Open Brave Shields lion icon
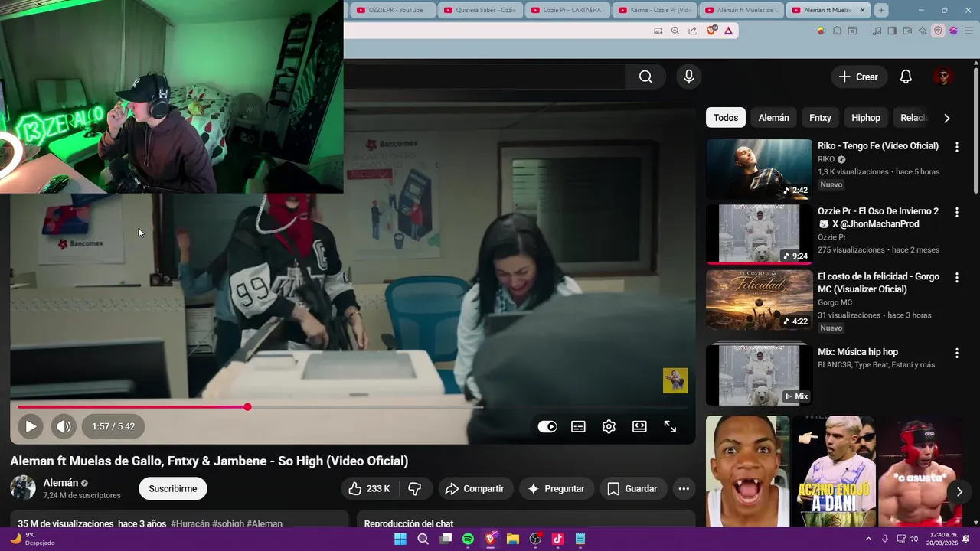The height and width of the screenshot is (551, 980). tap(712, 31)
